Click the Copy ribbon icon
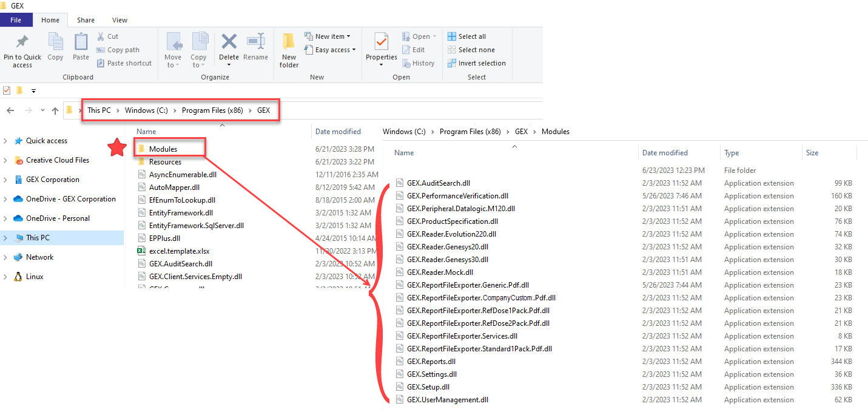The width and height of the screenshot is (868, 412). coord(55,41)
